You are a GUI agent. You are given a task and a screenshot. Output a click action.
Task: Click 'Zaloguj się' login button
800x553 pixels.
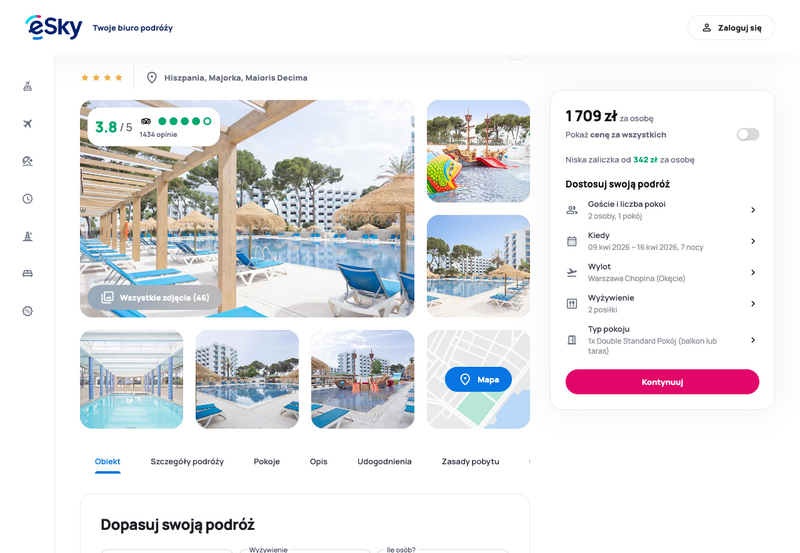[731, 28]
